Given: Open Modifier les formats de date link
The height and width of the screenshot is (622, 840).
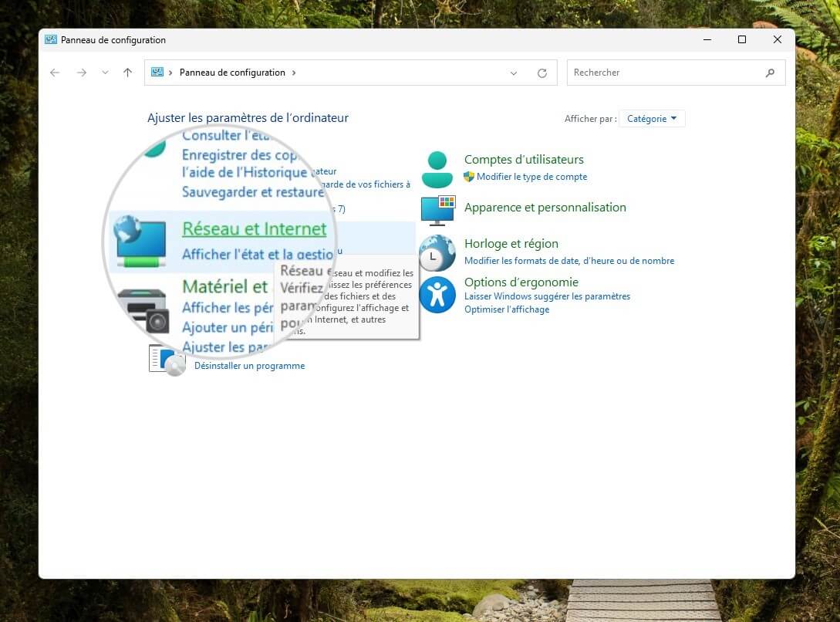Looking at the screenshot, I should coord(569,261).
